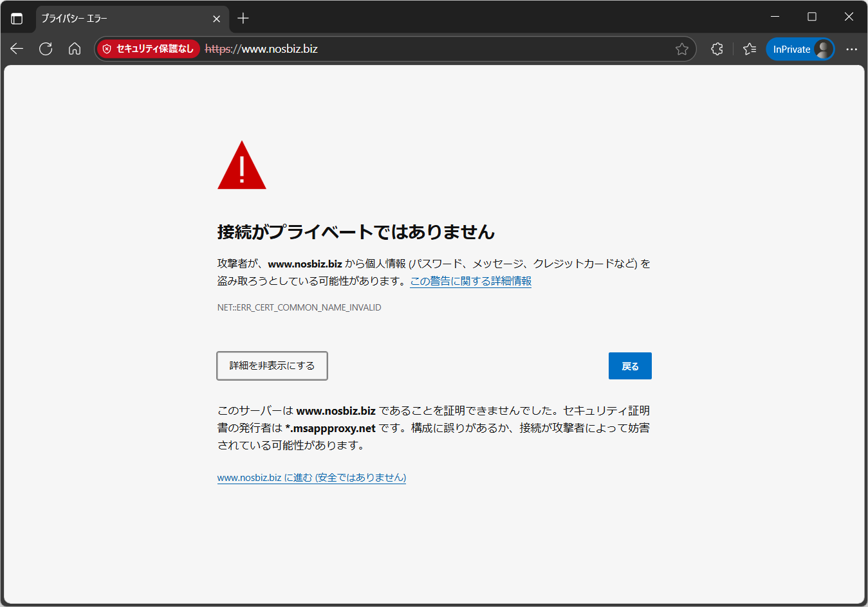Image resolution: width=868 pixels, height=607 pixels.
Task: Close the プライバシー エラー tab
Action: 216,19
